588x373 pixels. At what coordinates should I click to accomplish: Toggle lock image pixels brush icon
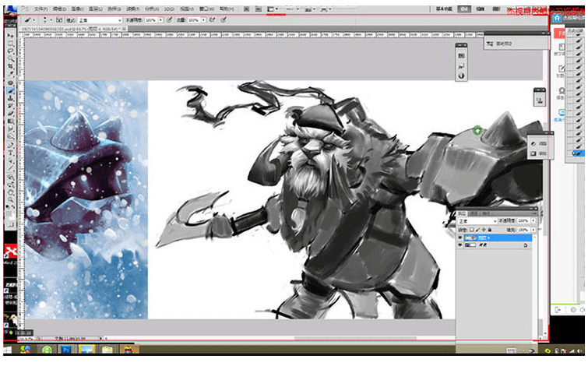pyautogui.click(x=477, y=230)
